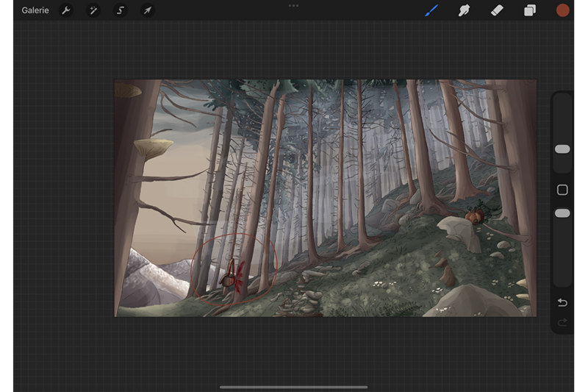
Task: Redo with the dimmed redo arrow
Action: pyautogui.click(x=562, y=322)
